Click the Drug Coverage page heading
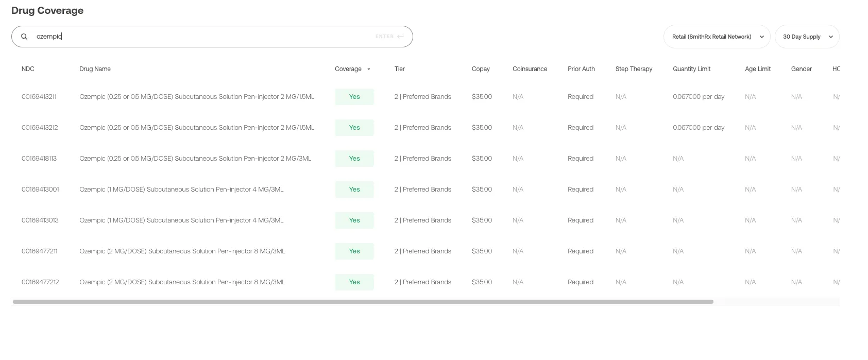This screenshot has height=360, width=868. tap(47, 11)
